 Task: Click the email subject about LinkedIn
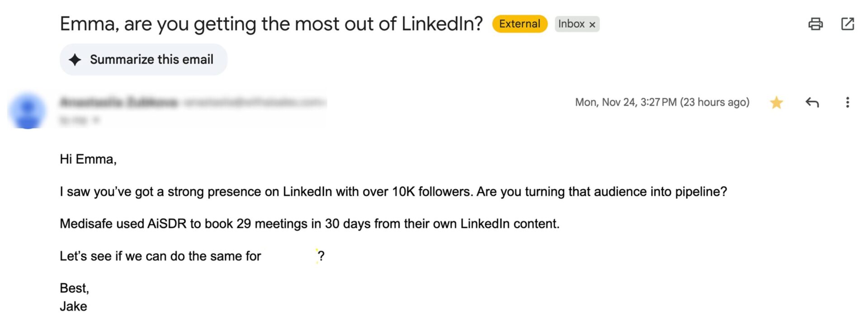pyautogui.click(x=271, y=24)
